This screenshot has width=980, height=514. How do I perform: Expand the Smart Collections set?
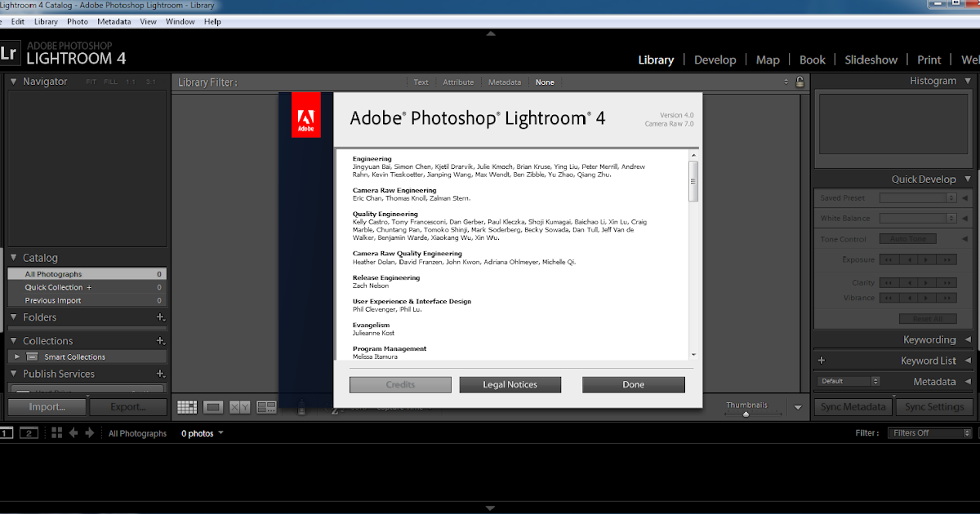[18, 357]
